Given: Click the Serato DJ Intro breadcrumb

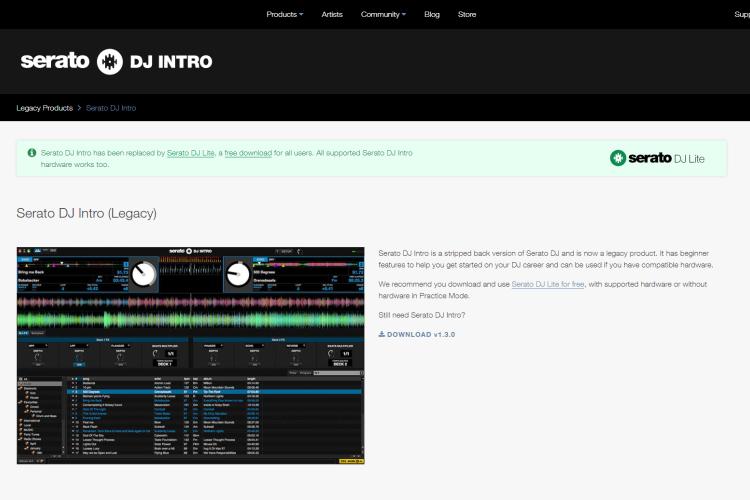Looking at the screenshot, I should pos(111,108).
